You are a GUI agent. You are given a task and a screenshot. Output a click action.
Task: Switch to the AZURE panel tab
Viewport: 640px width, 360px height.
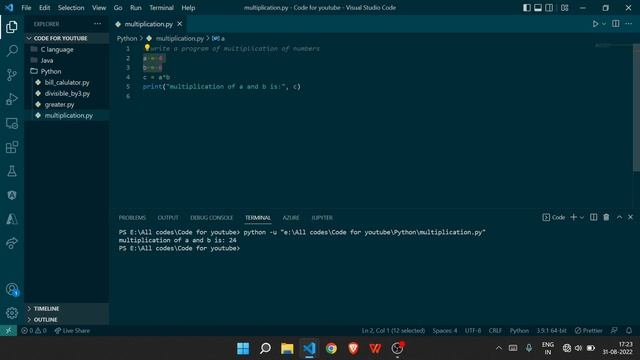tap(291, 218)
